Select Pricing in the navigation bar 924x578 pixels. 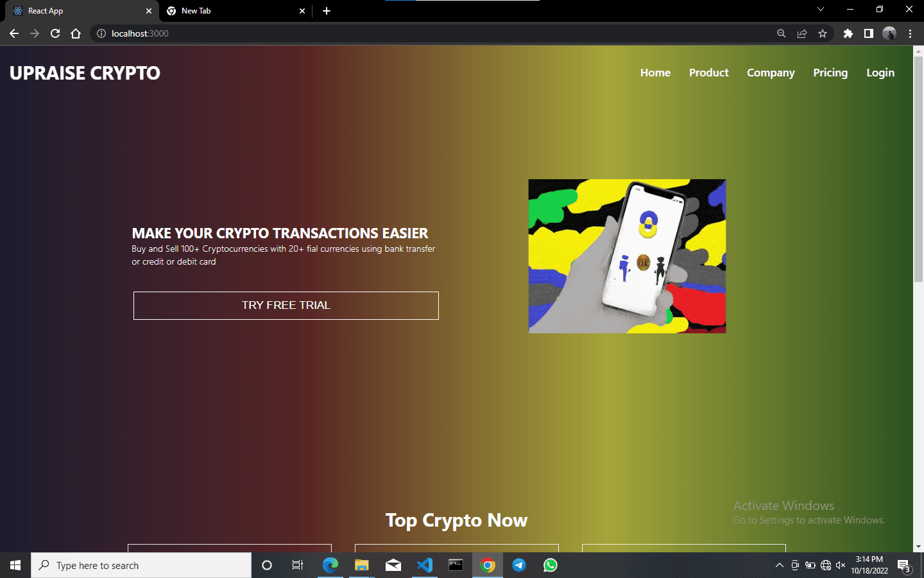click(830, 73)
